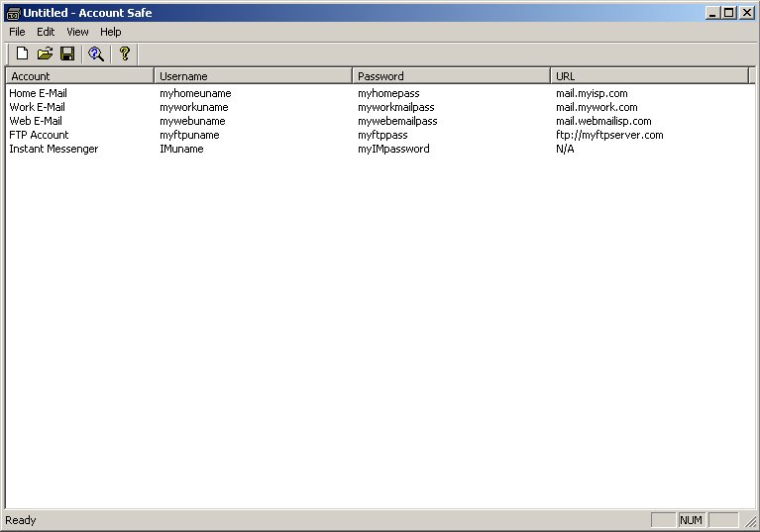Viewport: 760px width, 532px height.
Task: Click the Ready status bar text
Action: (x=21, y=520)
